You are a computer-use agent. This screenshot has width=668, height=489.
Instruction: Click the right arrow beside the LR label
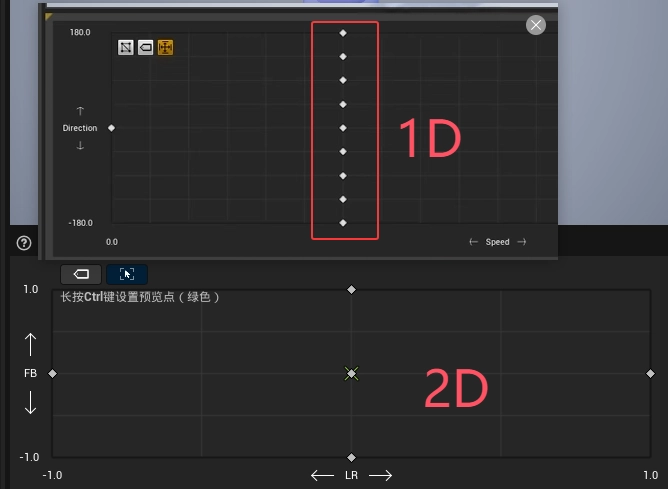380,475
